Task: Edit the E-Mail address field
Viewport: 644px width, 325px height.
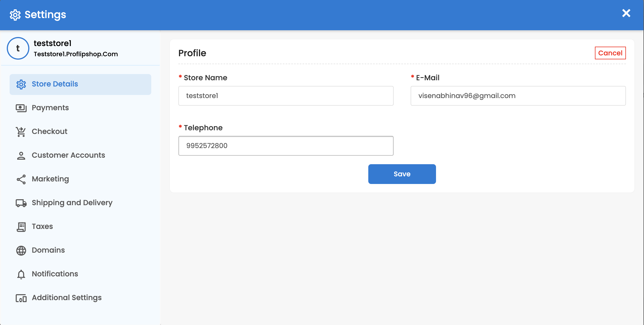Action: 518,96
